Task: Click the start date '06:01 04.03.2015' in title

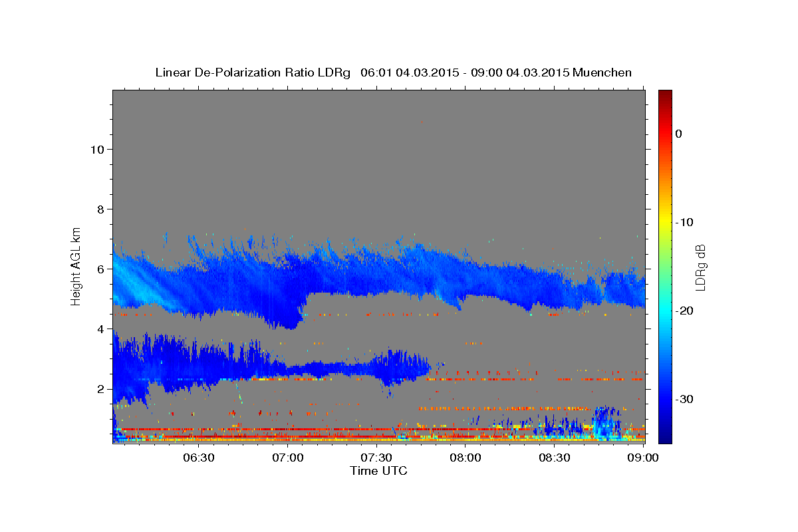Action: (x=410, y=72)
